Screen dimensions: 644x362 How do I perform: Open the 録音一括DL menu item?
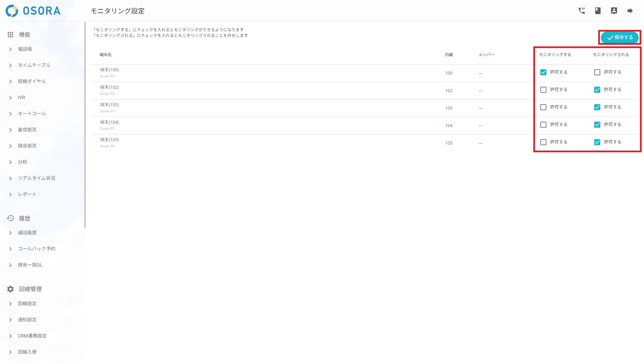coord(30,265)
